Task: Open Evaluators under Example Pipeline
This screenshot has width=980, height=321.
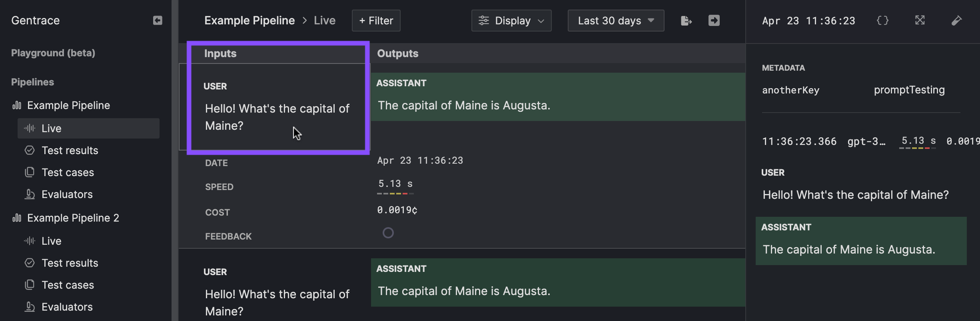Action: click(67, 194)
